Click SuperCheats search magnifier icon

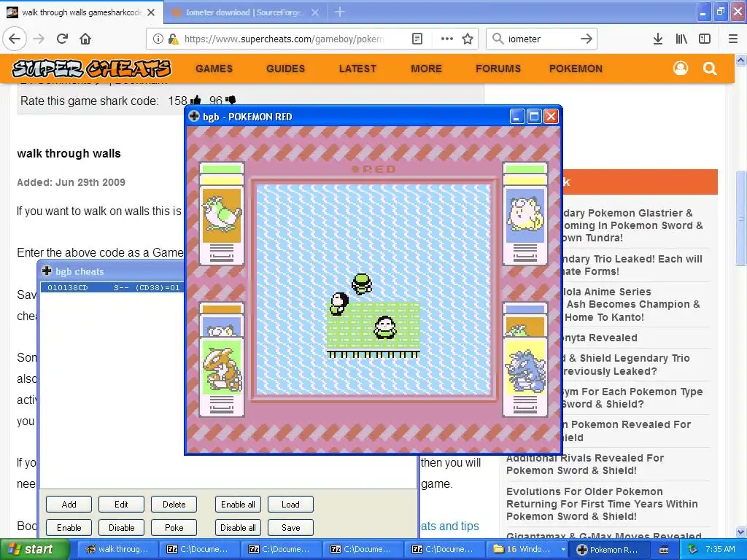coord(710,69)
